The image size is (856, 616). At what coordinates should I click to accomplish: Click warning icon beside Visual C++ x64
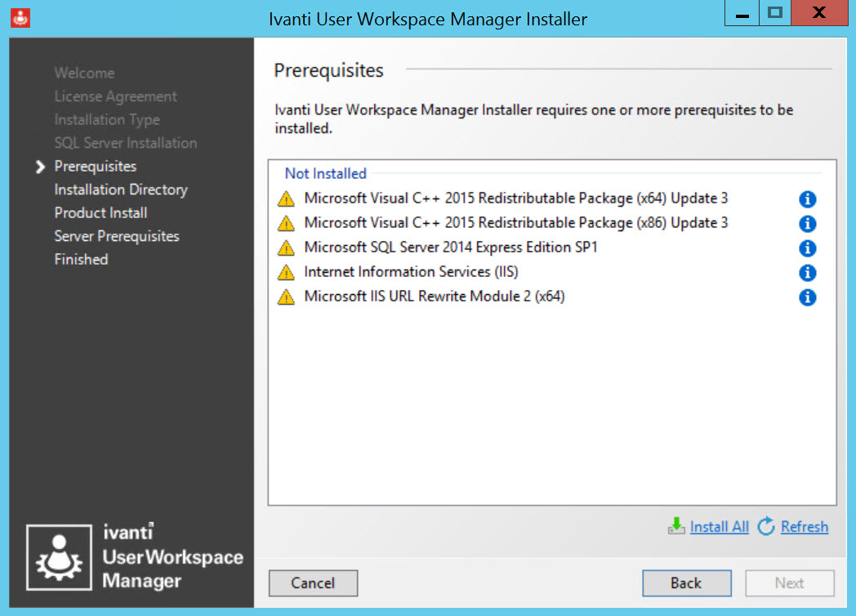(286, 199)
